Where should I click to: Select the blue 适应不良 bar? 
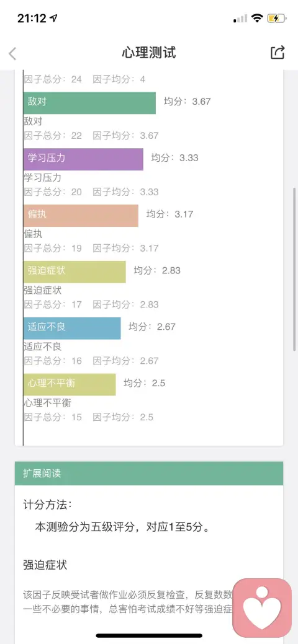72,328
